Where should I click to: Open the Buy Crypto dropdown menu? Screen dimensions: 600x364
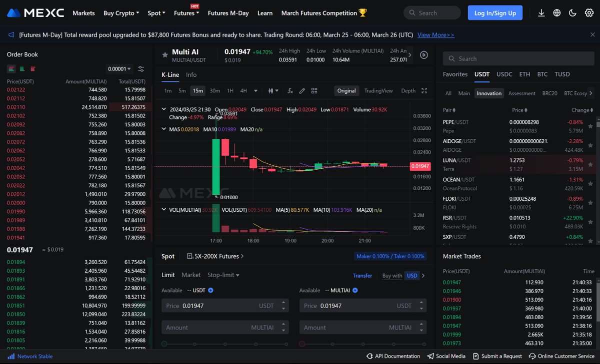point(121,13)
